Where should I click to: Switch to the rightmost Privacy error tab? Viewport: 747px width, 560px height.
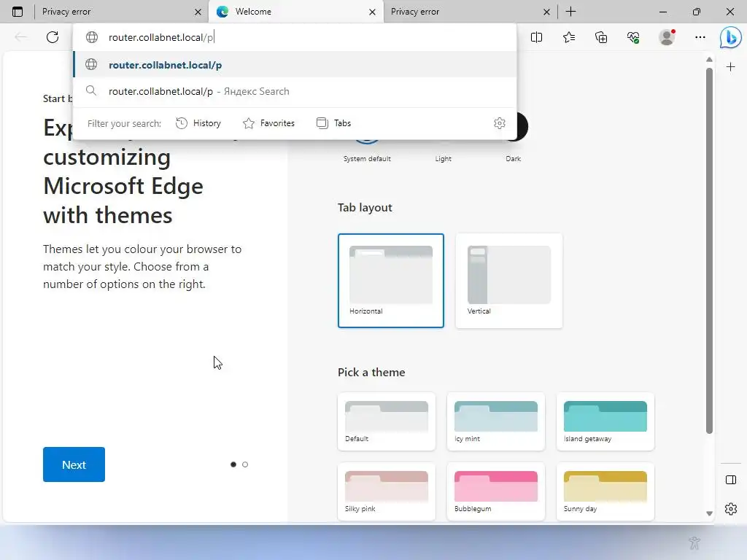pyautogui.click(x=469, y=12)
